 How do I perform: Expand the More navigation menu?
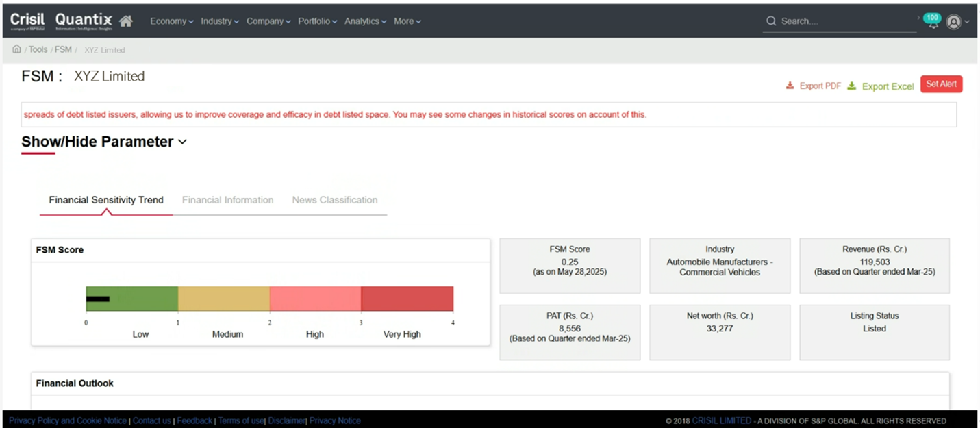click(407, 21)
